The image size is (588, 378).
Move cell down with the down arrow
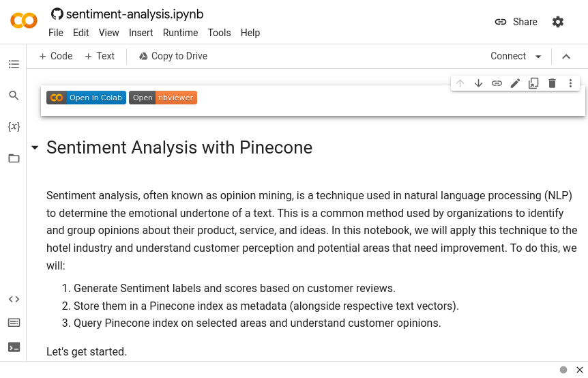pos(479,83)
